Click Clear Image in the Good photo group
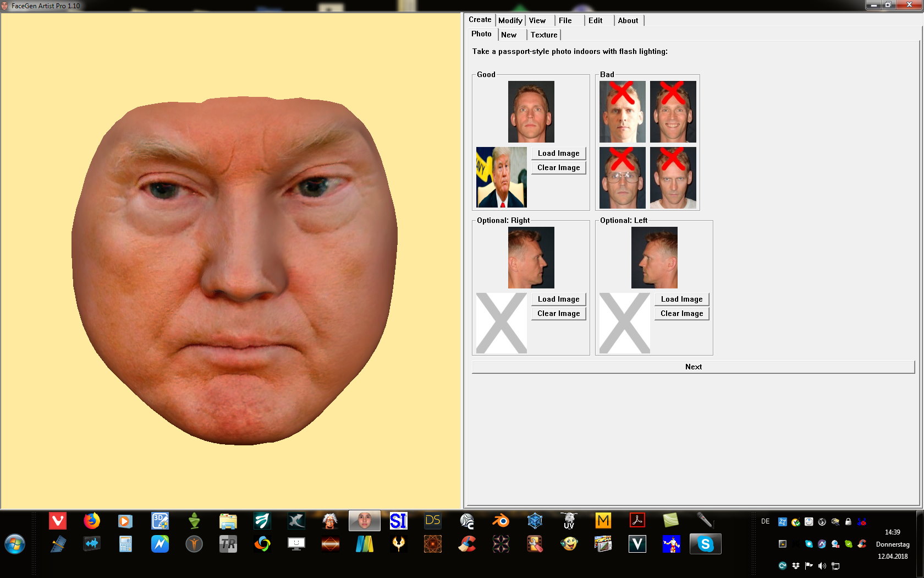924x578 pixels. [558, 168]
